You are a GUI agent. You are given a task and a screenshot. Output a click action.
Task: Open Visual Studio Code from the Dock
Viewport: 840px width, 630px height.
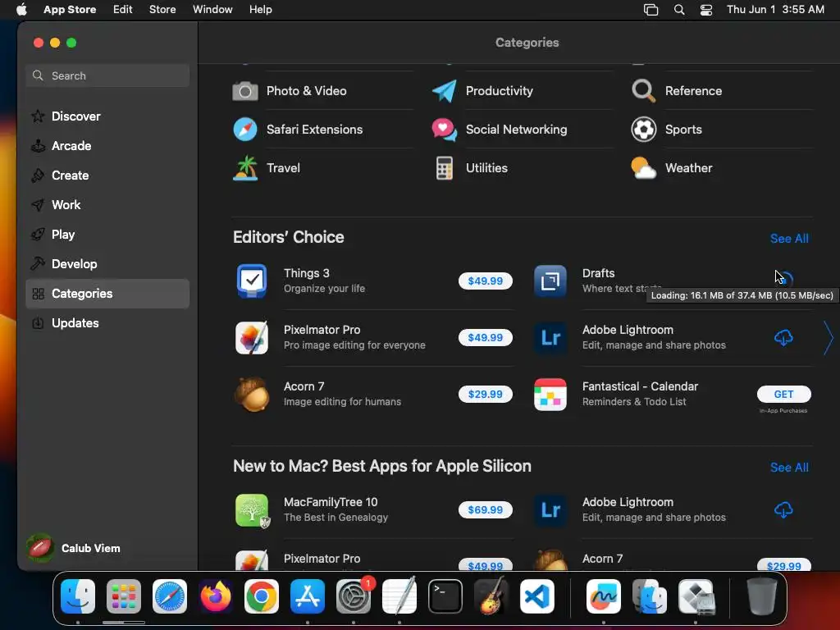coord(537,596)
